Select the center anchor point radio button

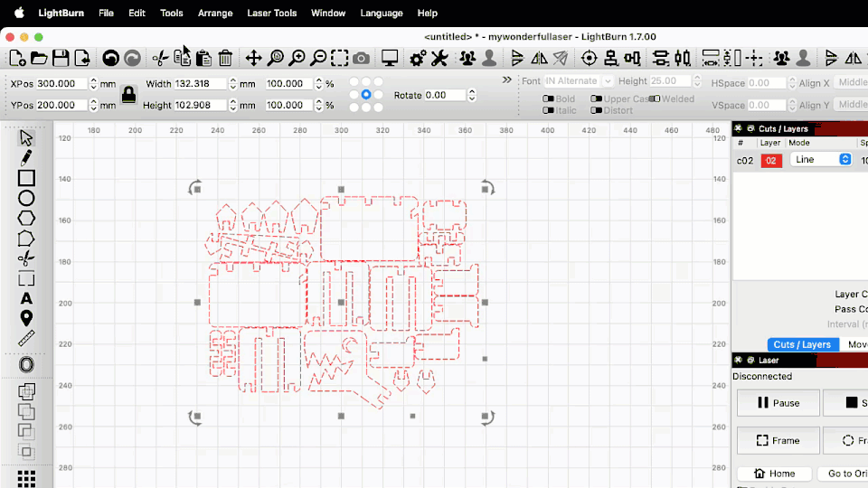coord(366,94)
